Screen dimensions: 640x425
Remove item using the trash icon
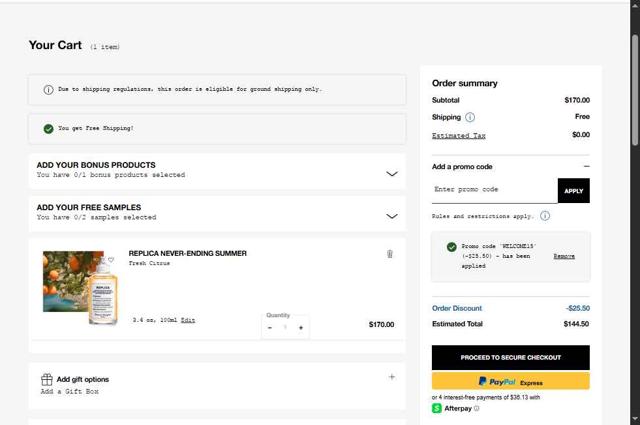[390, 254]
